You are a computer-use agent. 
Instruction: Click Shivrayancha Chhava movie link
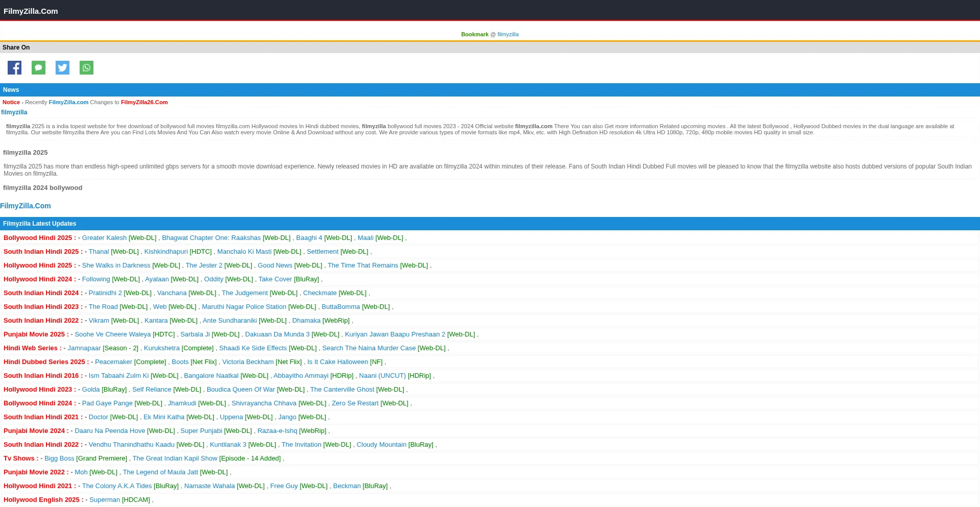coord(264,403)
